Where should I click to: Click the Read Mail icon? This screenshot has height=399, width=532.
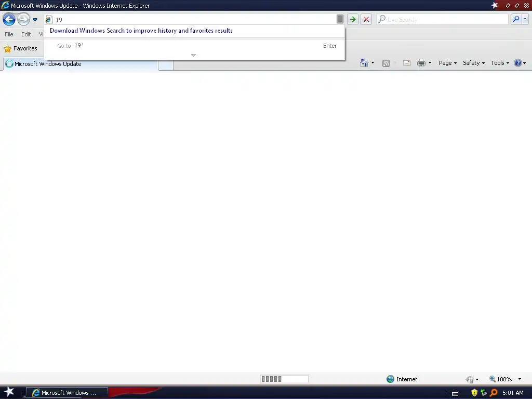(x=407, y=63)
